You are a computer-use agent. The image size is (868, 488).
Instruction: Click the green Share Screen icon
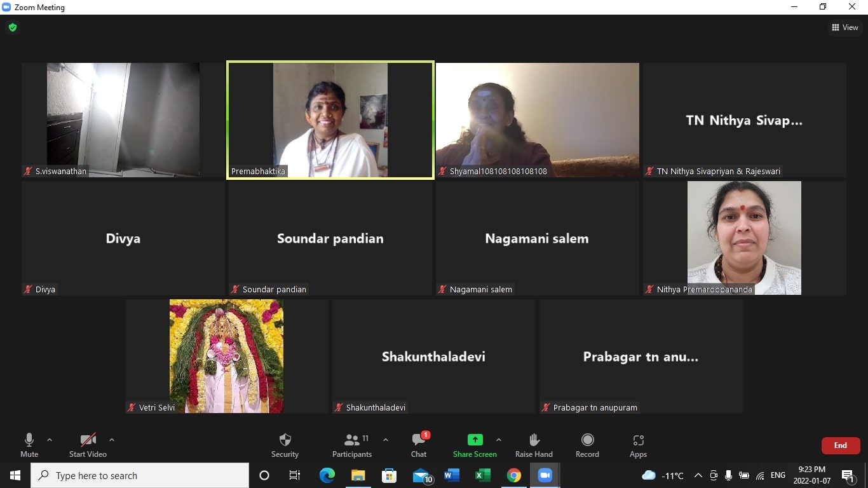tap(475, 440)
